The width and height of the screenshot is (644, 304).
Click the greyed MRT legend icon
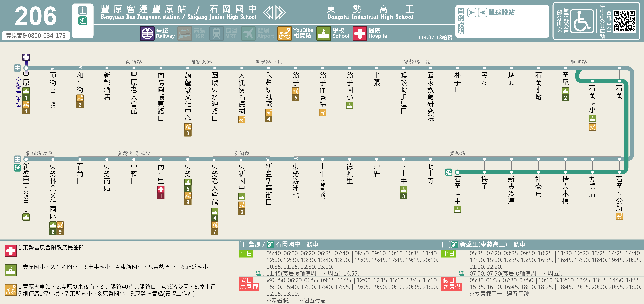click(217, 33)
